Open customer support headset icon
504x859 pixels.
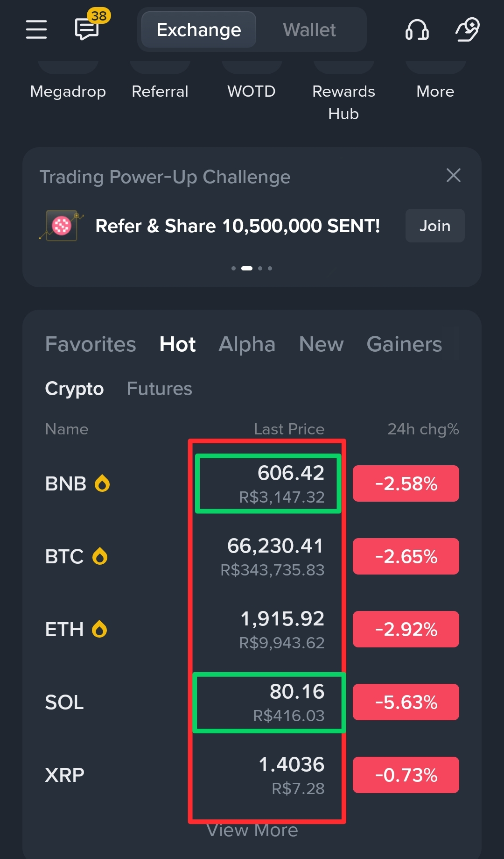tap(417, 29)
